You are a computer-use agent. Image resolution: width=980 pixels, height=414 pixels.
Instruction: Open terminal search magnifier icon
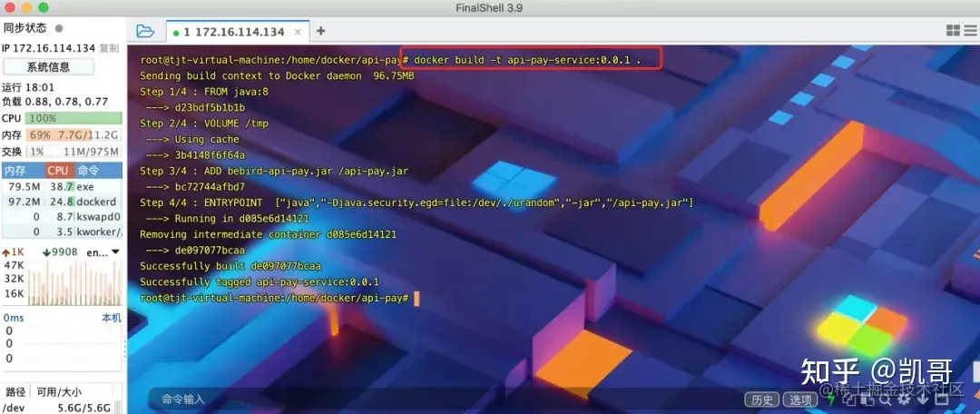(885, 399)
